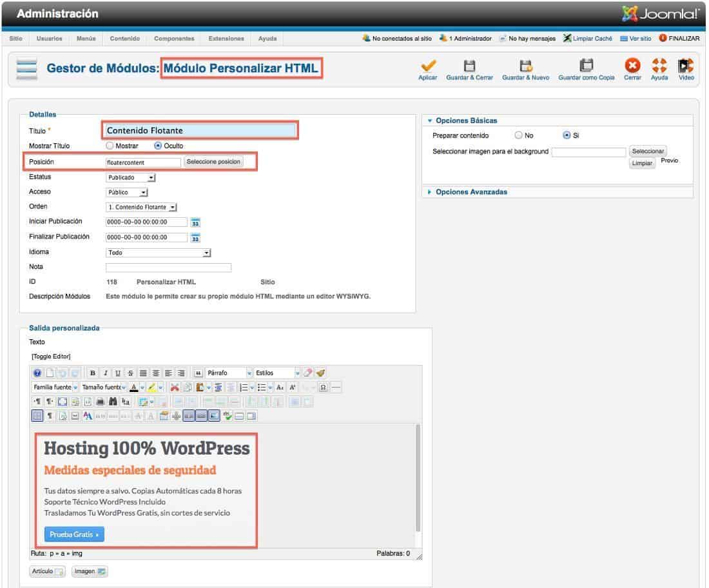
Task: Open the Estilos dropdown
Action: 277,373
